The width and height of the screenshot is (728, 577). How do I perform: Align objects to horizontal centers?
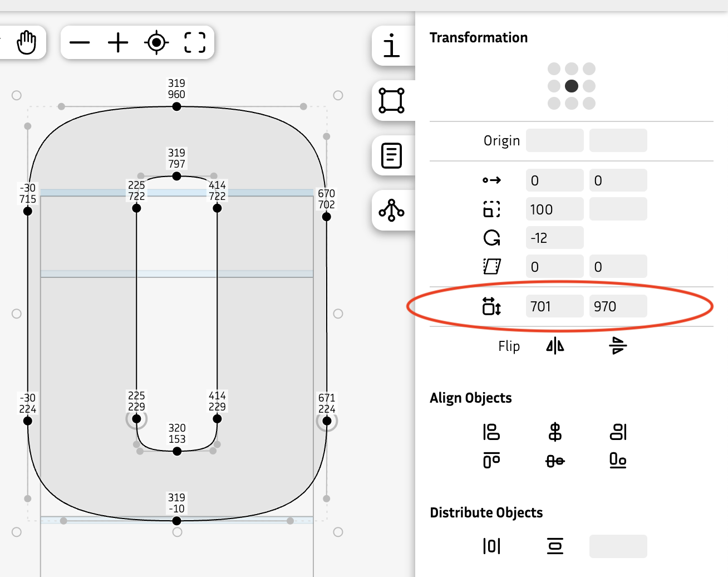554,432
